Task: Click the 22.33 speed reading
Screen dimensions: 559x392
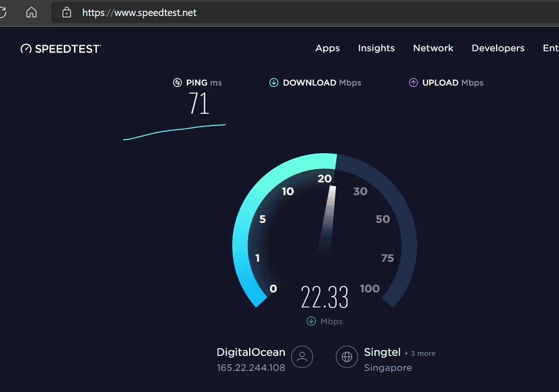Action: [324, 297]
